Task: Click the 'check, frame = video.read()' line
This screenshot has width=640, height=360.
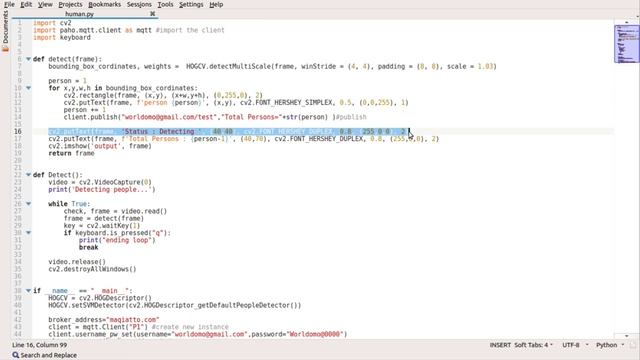Action: (115, 211)
